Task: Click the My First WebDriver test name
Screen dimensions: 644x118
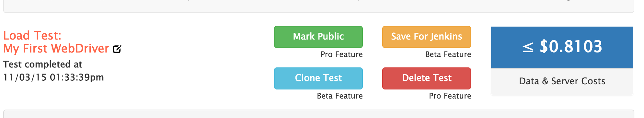Action: pyautogui.click(x=56, y=49)
